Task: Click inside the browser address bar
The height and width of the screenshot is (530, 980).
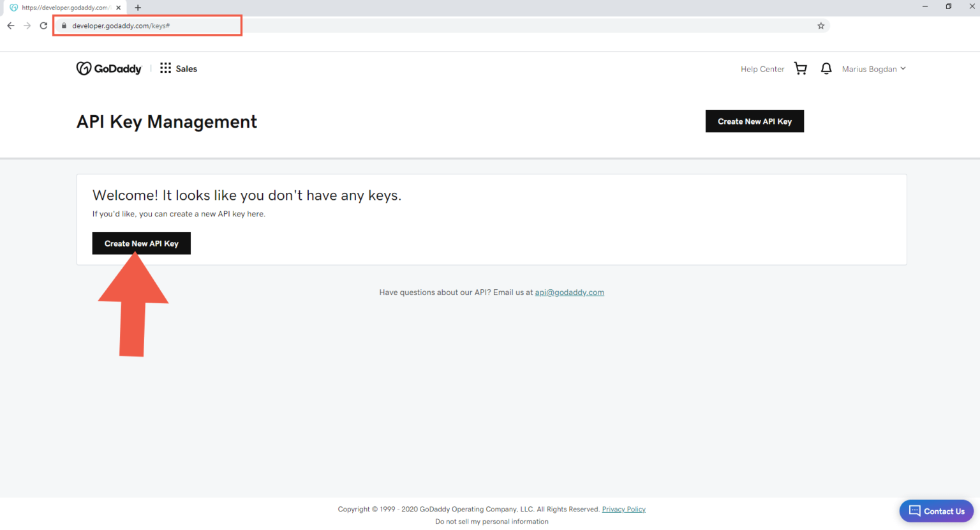Action: 383,26
